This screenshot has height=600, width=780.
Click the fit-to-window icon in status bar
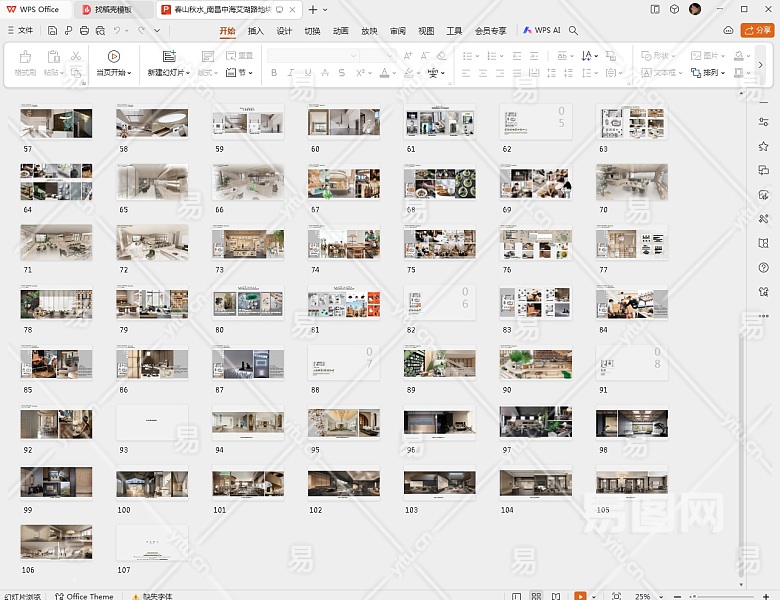615,595
